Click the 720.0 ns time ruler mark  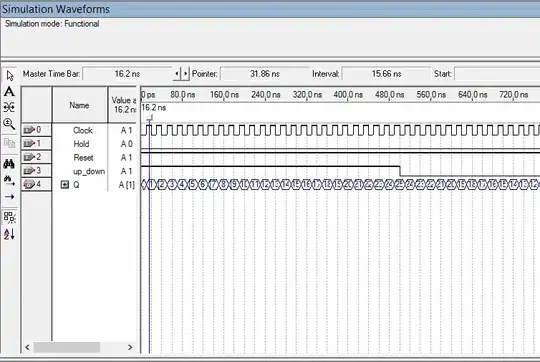[x=513, y=94]
